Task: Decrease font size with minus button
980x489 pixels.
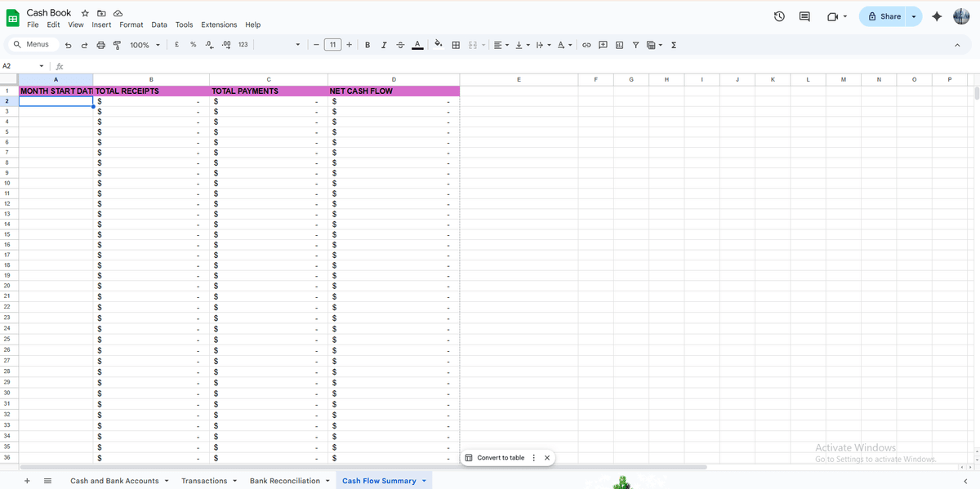Action: pos(315,45)
